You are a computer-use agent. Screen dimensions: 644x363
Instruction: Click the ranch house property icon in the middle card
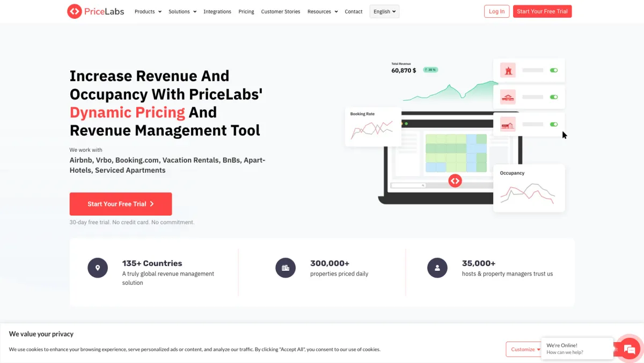(508, 97)
